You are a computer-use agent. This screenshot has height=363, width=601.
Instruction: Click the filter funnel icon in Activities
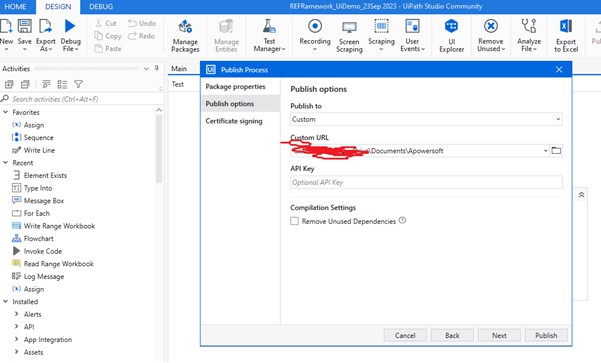point(78,84)
